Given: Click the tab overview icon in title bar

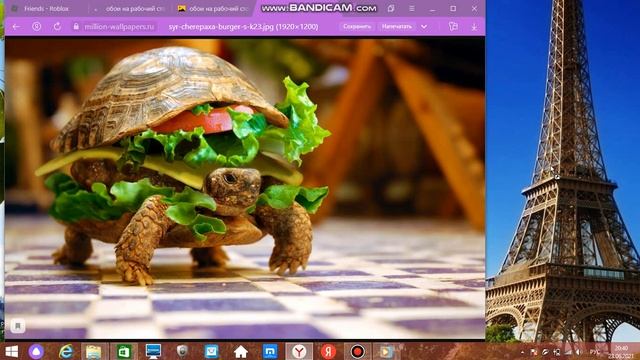Looking at the screenshot, I should (391, 9).
